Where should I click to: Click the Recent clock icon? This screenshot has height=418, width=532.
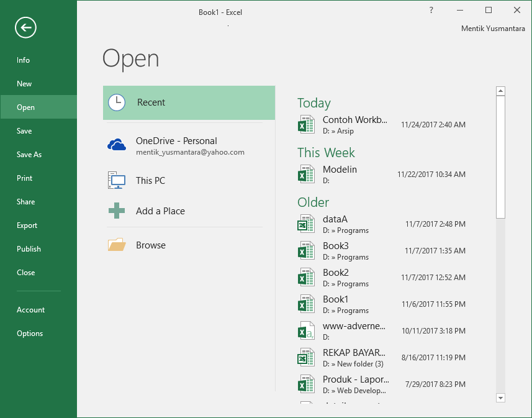pyautogui.click(x=117, y=102)
